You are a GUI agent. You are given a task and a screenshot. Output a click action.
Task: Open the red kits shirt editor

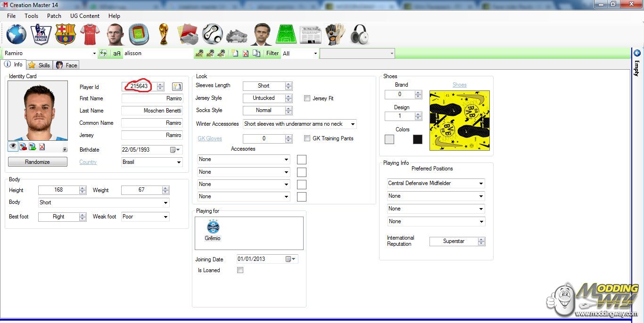click(90, 34)
